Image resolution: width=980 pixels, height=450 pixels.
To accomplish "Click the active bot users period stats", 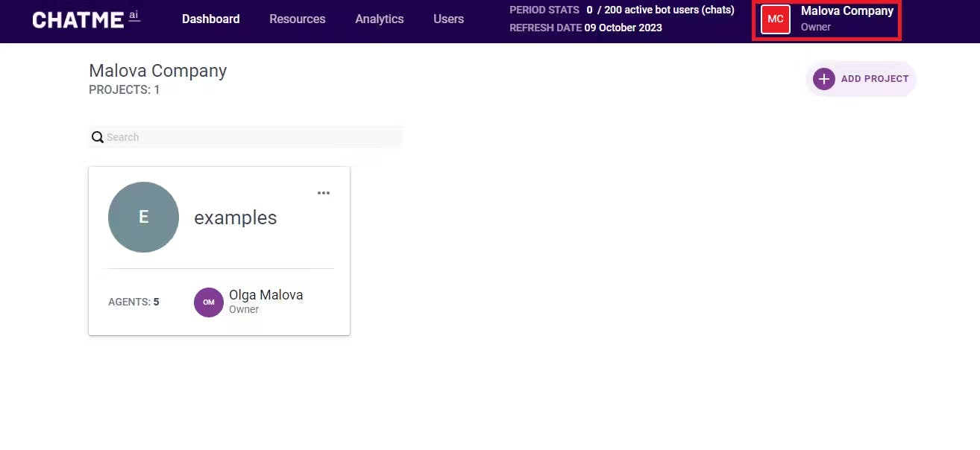I will coord(622,10).
